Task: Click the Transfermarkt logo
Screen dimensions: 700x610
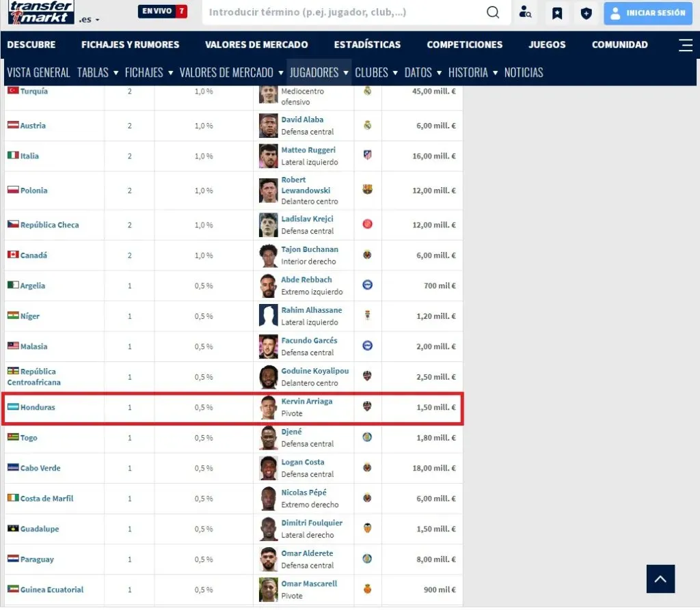Action: click(x=41, y=12)
